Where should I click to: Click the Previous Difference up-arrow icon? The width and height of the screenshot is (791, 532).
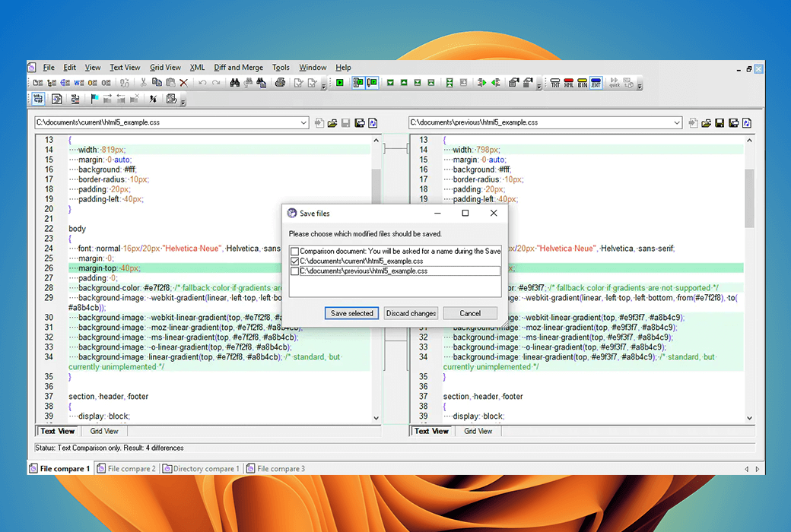click(404, 83)
